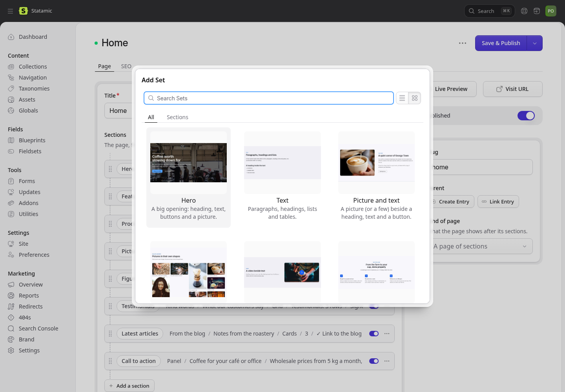The image size is (565, 392).
Task: Click the hamburger menu icon in the top bar
Action: click(11, 11)
